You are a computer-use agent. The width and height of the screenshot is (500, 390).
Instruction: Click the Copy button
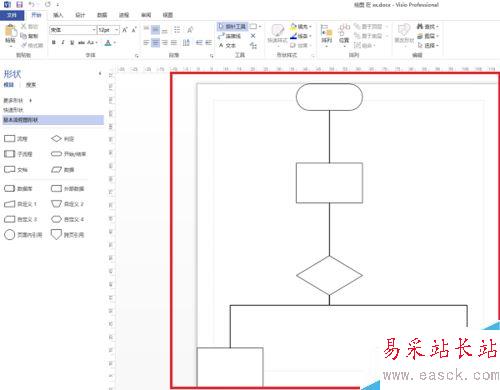coord(29,36)
